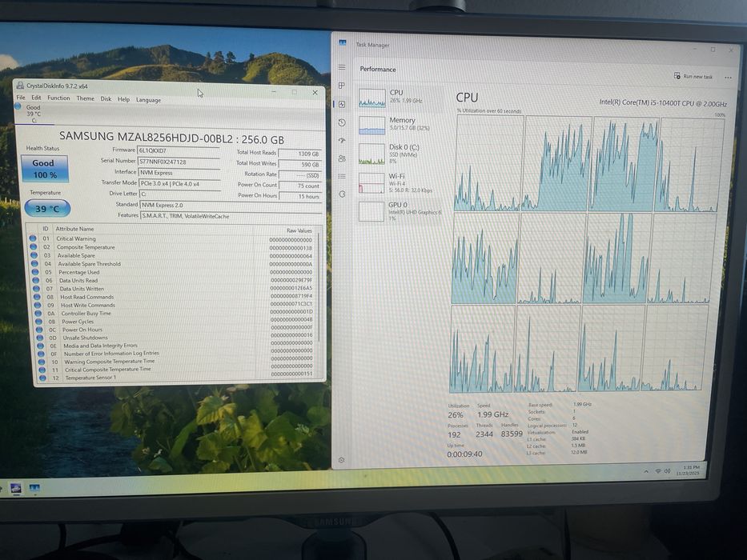747x560 pixels.
Task: Click the Raw Values column header
Action: tap(299, 230)
